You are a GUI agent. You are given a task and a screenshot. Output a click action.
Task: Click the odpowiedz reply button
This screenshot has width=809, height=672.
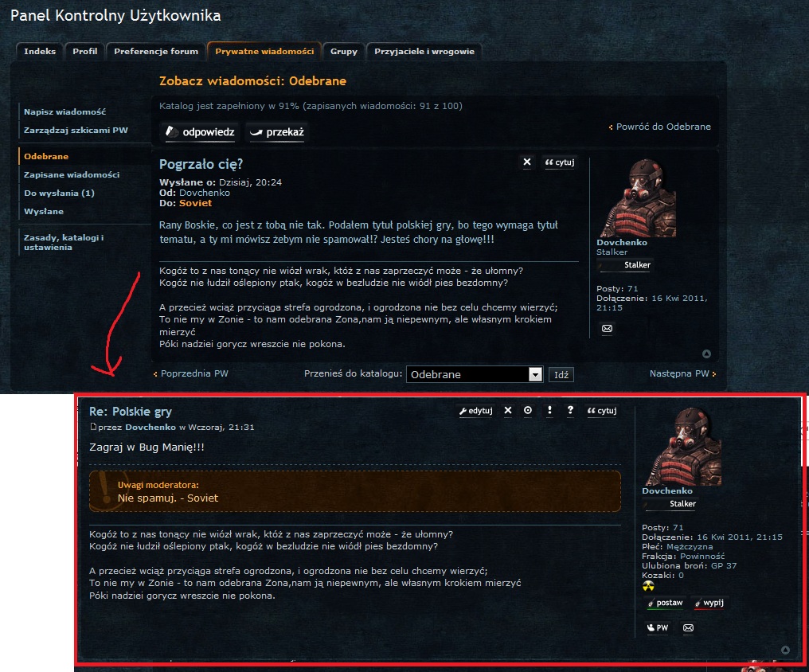tap(200, 132)
